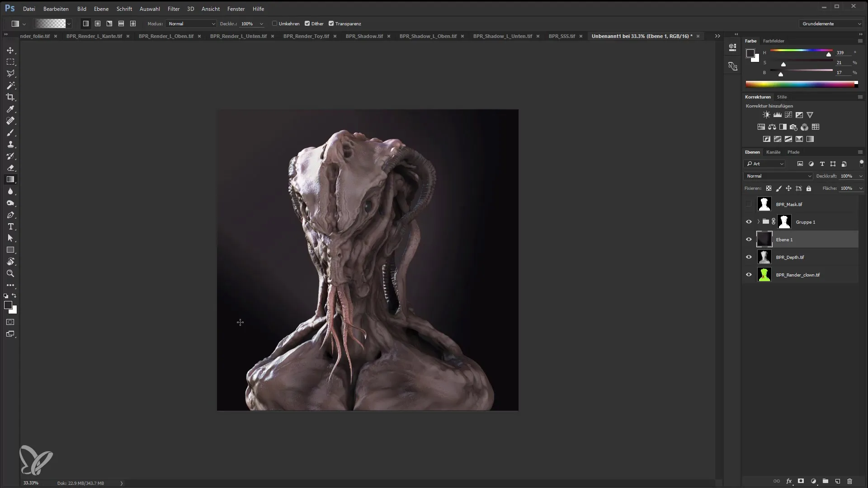
Task: Select the Zoom tool
Action: 10,273
